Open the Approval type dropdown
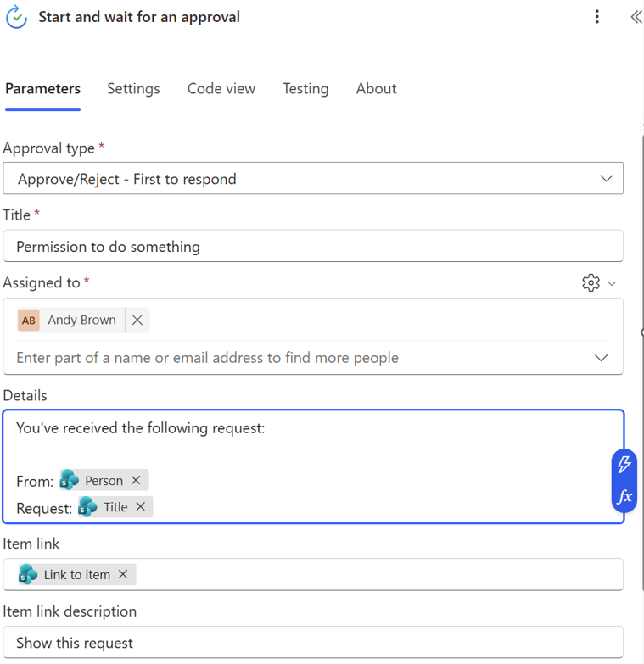The width and height of the screenshot is (644, 664). [313, 178]
